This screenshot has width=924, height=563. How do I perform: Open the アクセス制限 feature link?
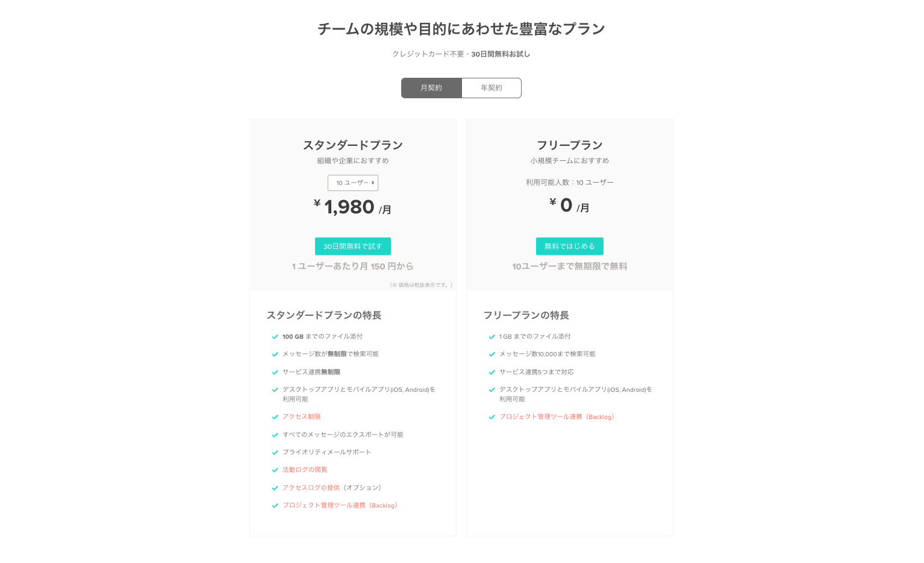[x=301, y=417]
